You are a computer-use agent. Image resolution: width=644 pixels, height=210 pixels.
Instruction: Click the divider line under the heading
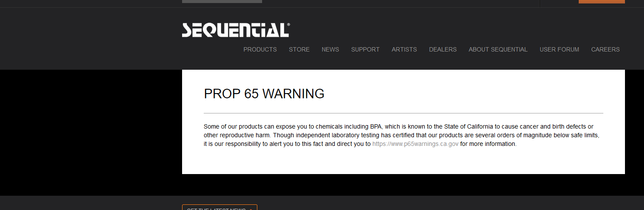point(403,113)
